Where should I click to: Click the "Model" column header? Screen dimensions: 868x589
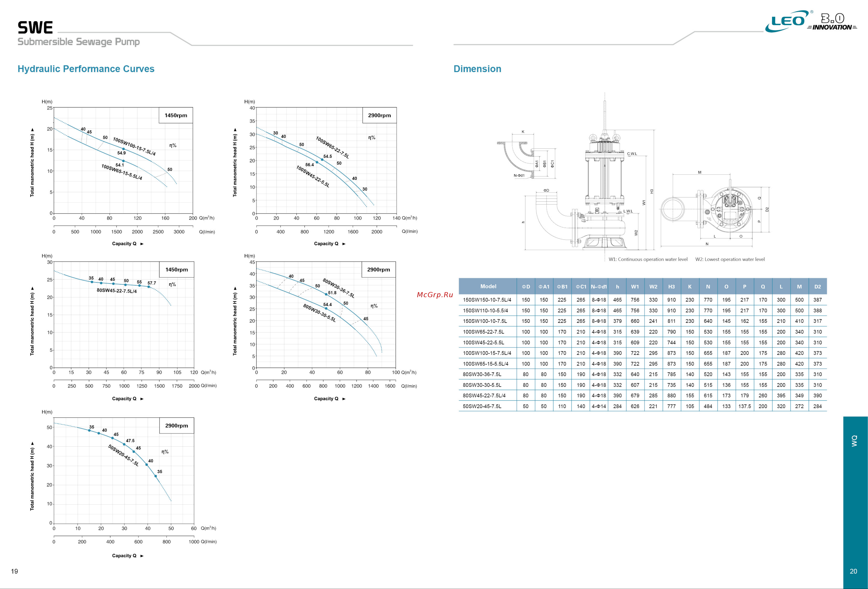click(488, 286)
